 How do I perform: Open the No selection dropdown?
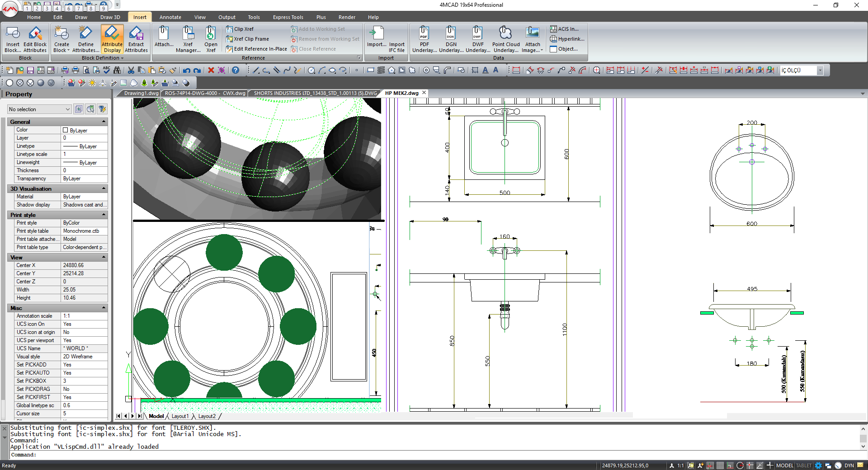(39, 109)
